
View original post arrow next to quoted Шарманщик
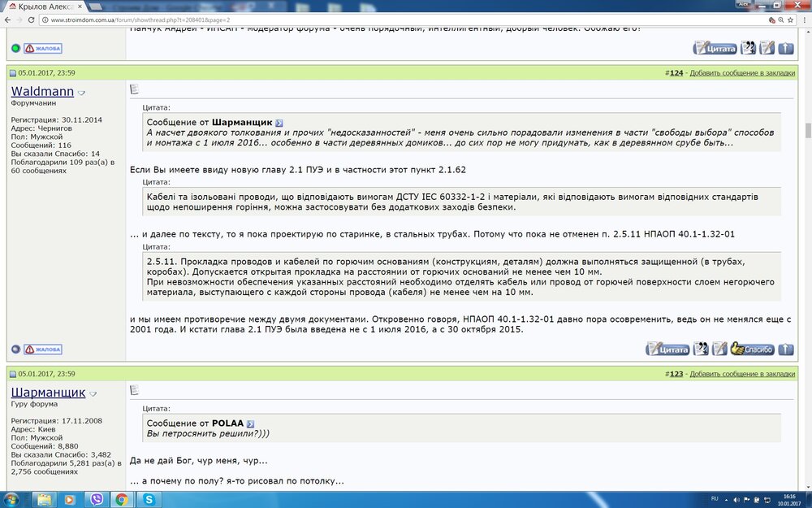coord(279,123)
